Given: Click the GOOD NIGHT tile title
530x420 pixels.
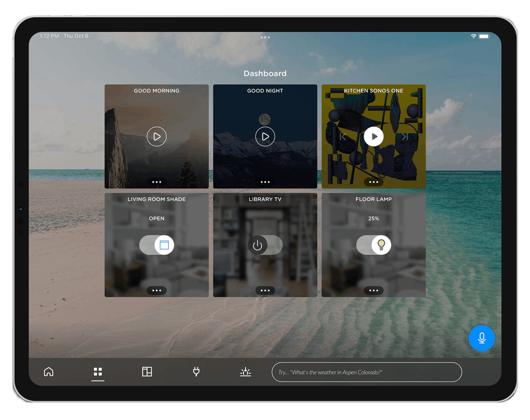Looking at the screenshot, I should (x=265, y=91).
